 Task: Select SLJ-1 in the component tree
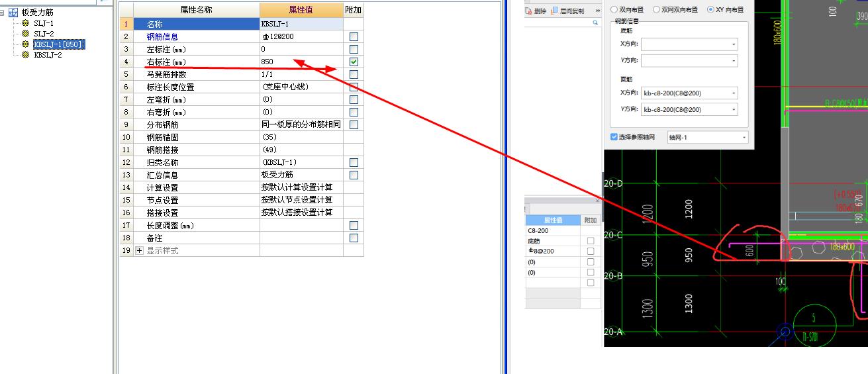click(x=44, y=23)
